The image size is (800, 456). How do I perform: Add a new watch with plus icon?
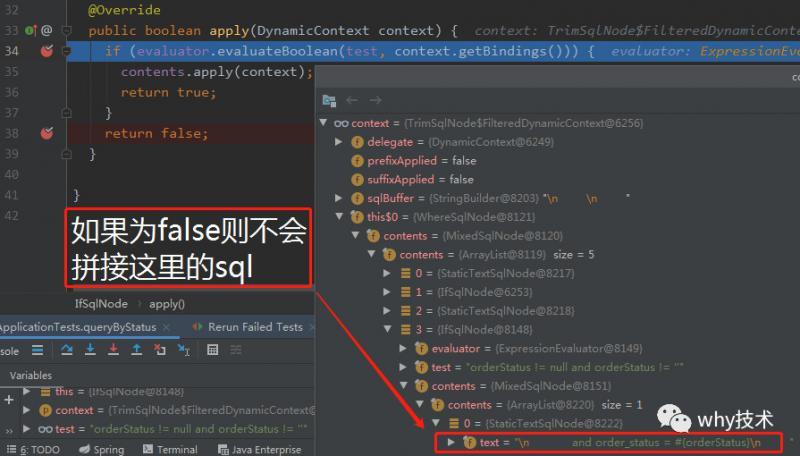(9, 400)
